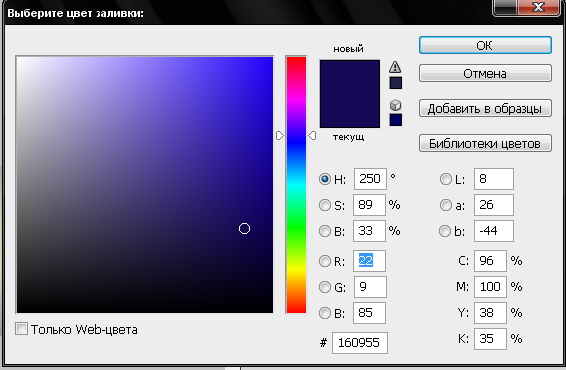The width and height of the screenshot is (566, 370).
Task: Click the L field showing 8
Action: pos(494,179)
